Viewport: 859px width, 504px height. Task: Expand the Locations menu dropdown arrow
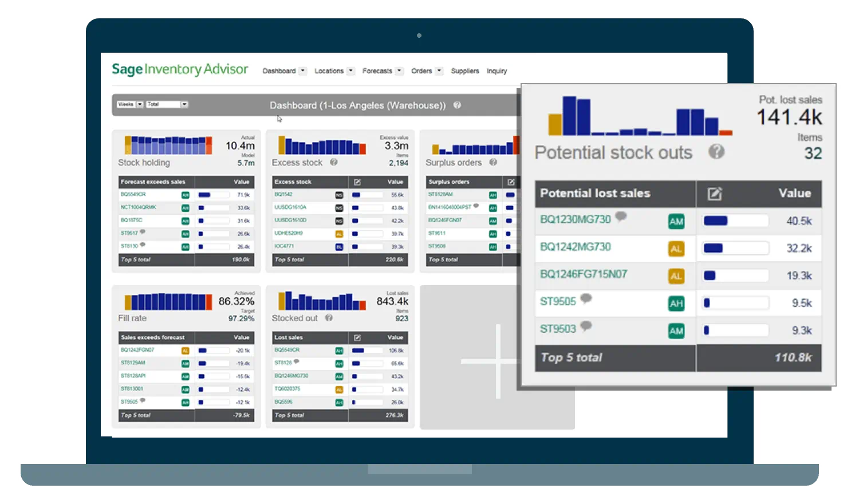(x=350, y=71)
